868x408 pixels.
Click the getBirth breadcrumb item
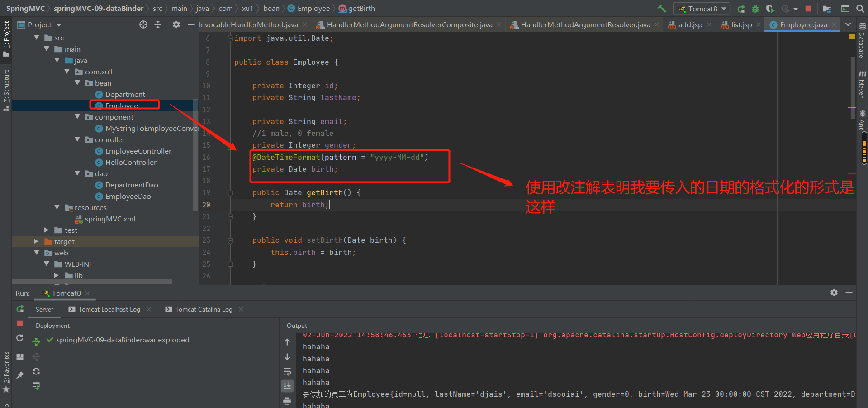click(357, 8)
